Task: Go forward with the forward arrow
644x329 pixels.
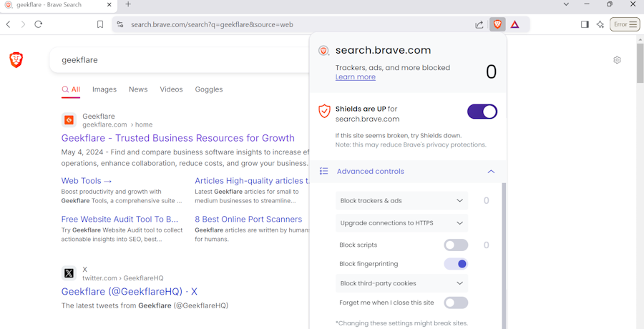Action: pos(23,24)
